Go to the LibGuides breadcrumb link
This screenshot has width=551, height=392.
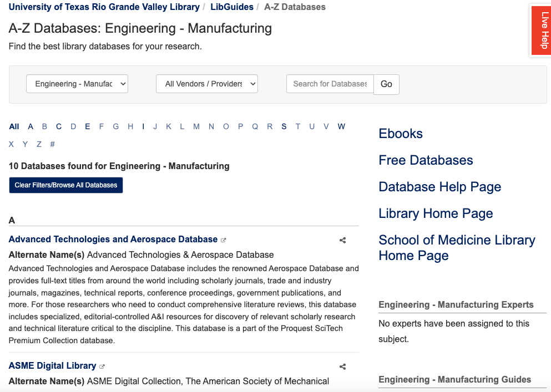click(x=232, y=7)
